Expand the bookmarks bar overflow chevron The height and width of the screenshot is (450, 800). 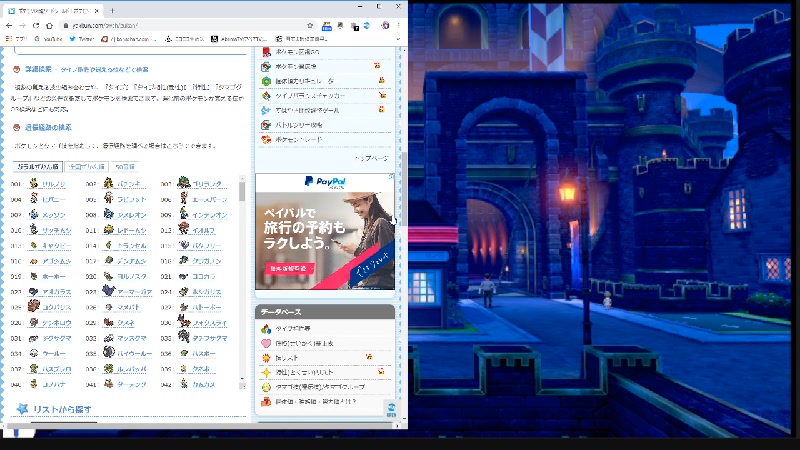pyautogui.click(x=398, y=39)
